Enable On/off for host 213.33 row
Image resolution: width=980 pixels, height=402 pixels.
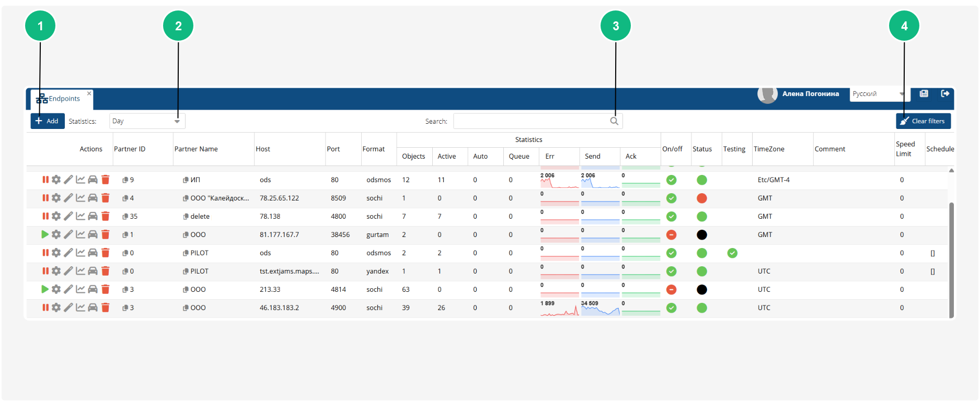coord(672,289)
